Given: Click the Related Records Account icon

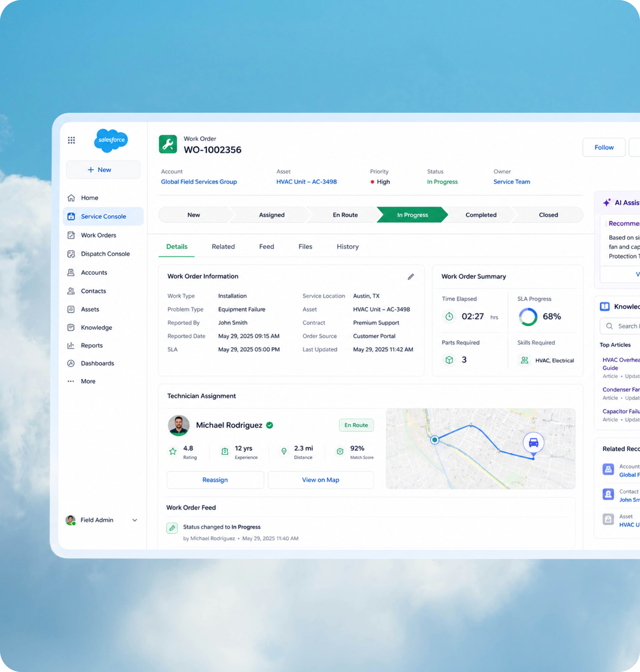Looking at the screenshot, I should (608, 470).
